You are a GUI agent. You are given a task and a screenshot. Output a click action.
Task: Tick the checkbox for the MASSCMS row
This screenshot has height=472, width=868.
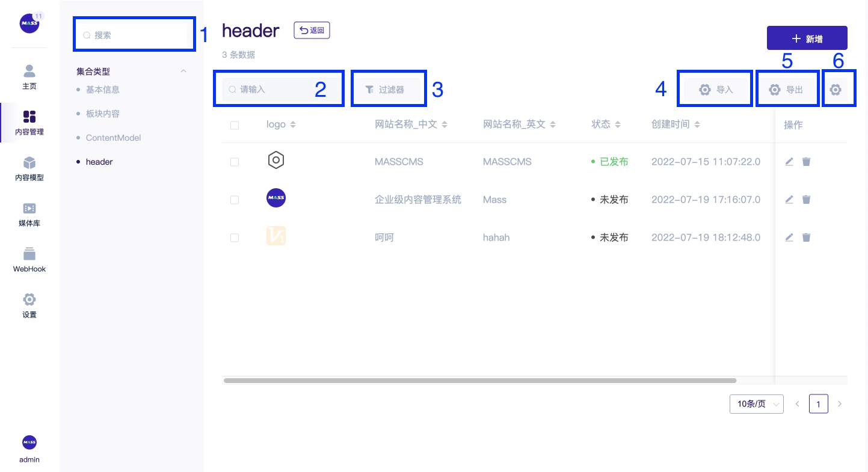coord(235,162)
